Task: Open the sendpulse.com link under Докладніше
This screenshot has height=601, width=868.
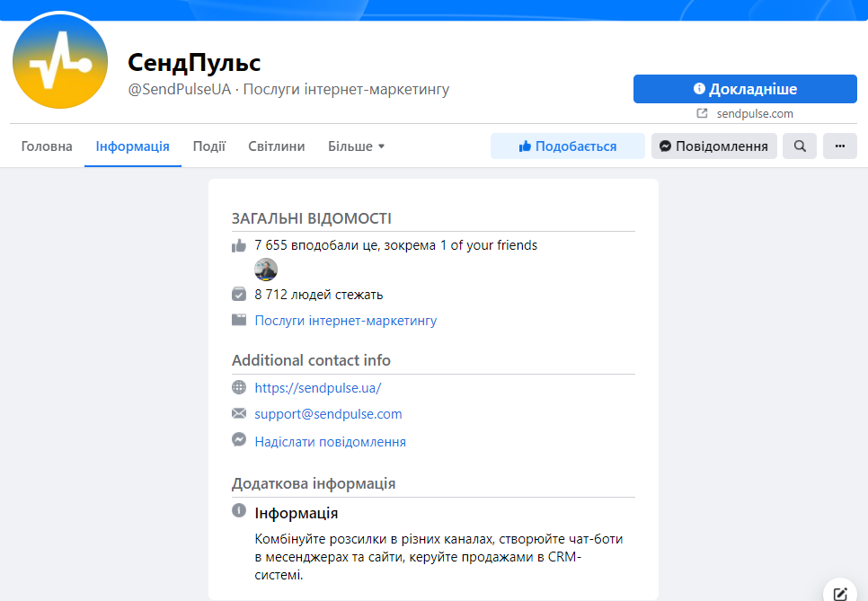Action: 755,113
